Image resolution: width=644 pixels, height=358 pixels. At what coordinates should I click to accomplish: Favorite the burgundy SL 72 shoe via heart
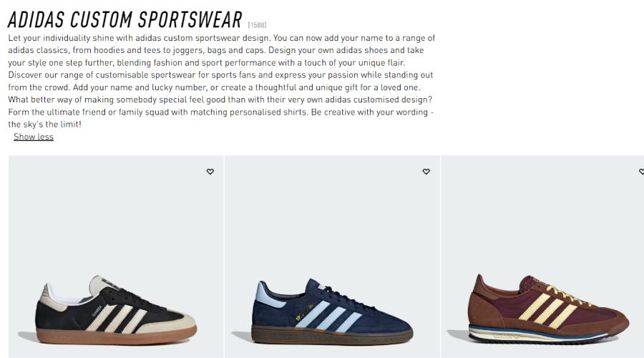[x=642, y=171]
